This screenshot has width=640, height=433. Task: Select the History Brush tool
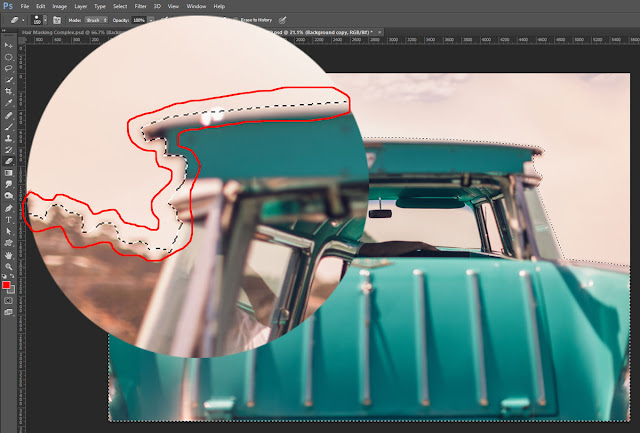coord(9,150)
